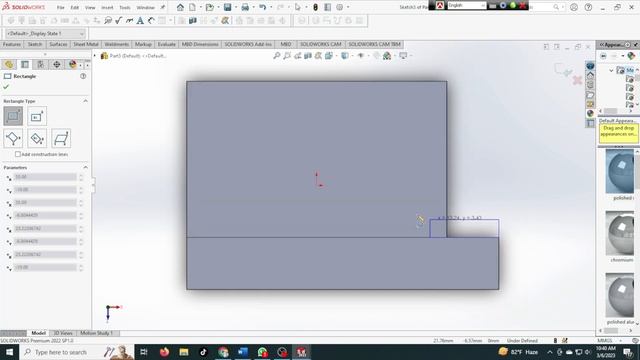Click the Spell checker checkmark icon
The width and height of the screenshot is (640, 360).
119,20
